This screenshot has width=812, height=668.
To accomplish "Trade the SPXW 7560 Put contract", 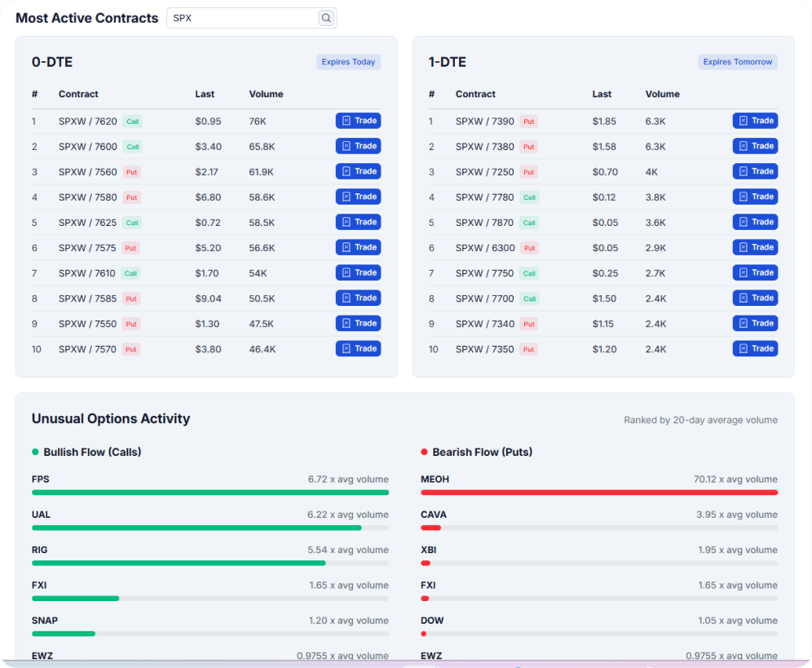I will click(x=358, y=171).
